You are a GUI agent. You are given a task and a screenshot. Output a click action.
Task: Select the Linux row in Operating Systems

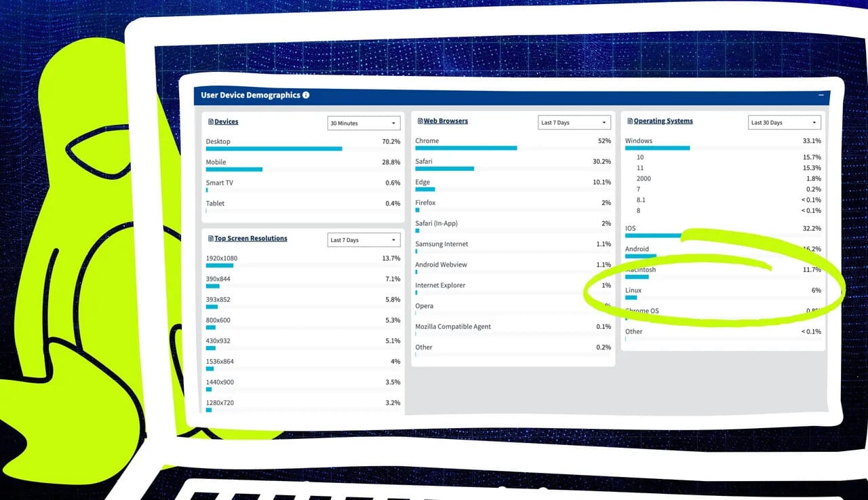click(x=723, y=293)
